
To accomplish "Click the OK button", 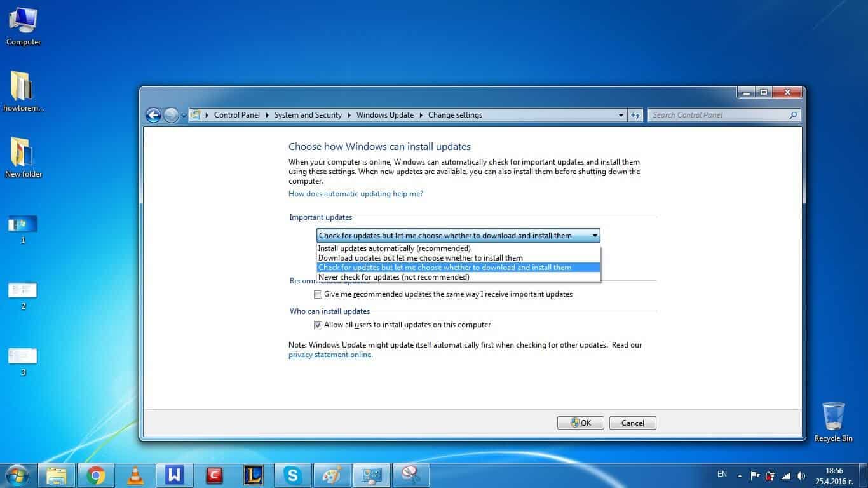I will click(580, 423).
